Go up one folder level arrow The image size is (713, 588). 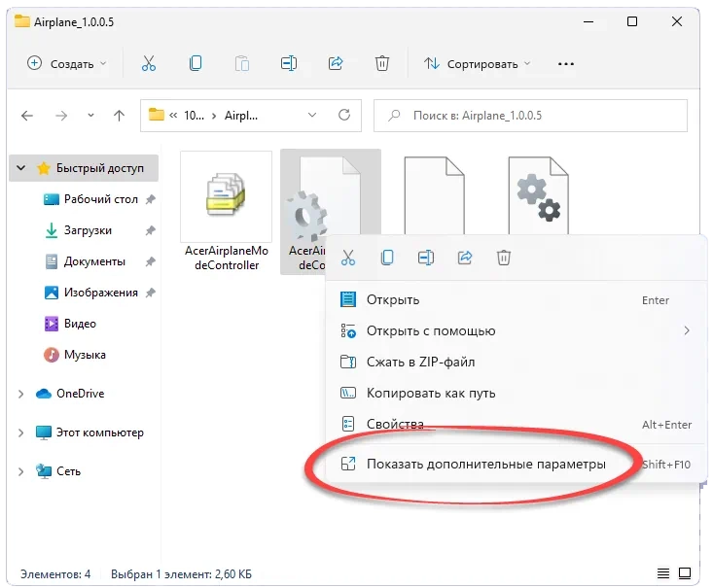119,116
